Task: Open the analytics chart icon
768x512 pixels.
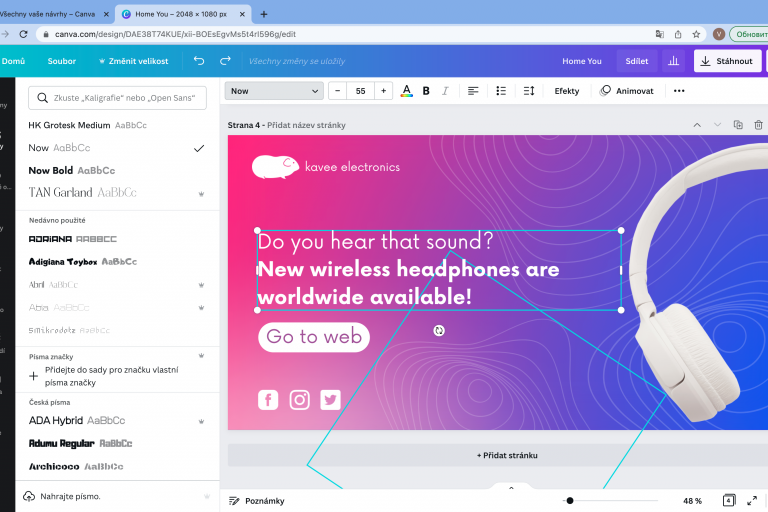Action: point(673,61)
